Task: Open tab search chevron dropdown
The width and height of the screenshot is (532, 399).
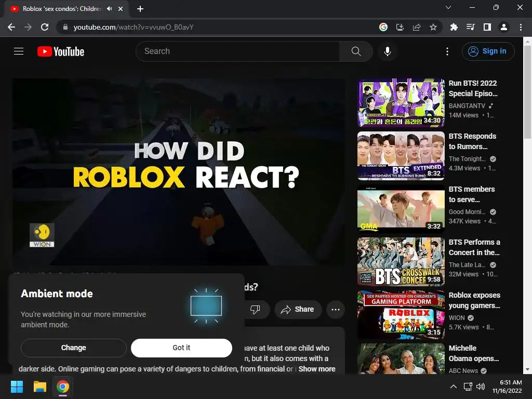Action: click(448, 7)
